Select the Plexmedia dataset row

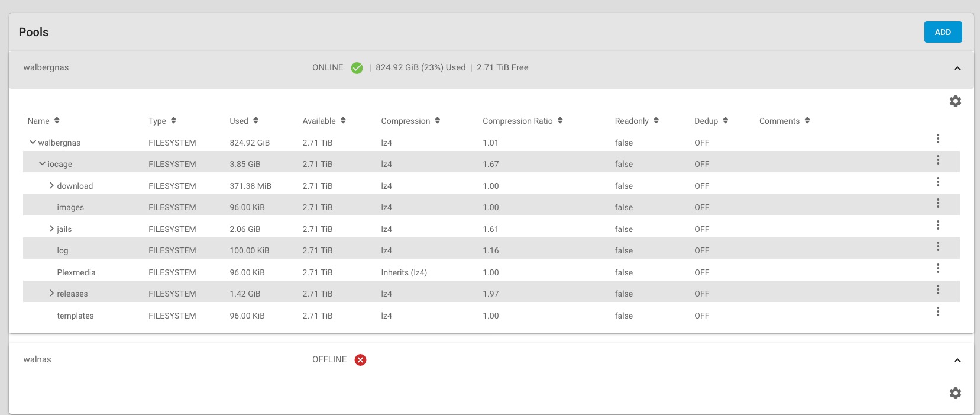coord(491,272)
